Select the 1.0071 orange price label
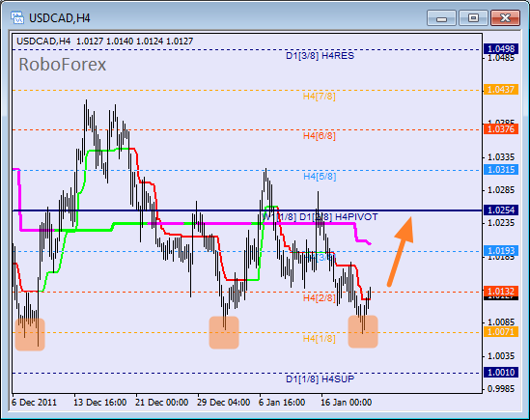 click(x=501, y=332)
